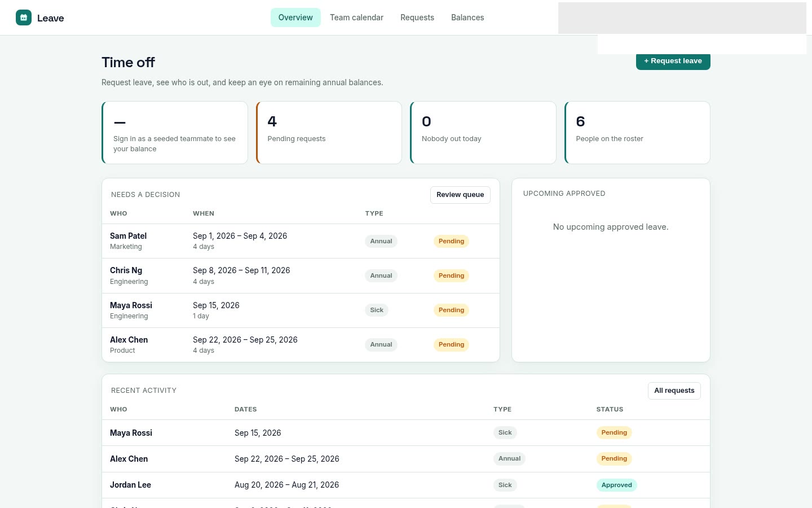Click Aug 20, 2026 – Aug 21, 2026 dates
Image resolution: width=812 pixels, height=508 pixels.
(x=286, y=485)
